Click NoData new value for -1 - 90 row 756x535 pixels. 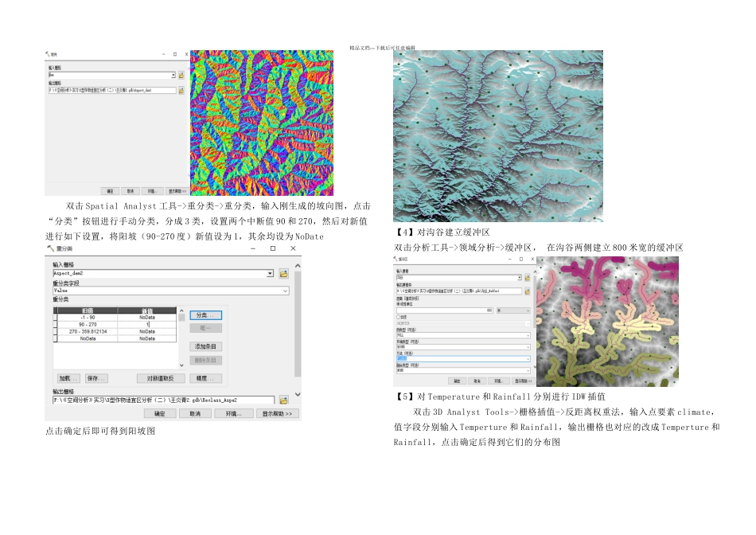pos(147,318)
